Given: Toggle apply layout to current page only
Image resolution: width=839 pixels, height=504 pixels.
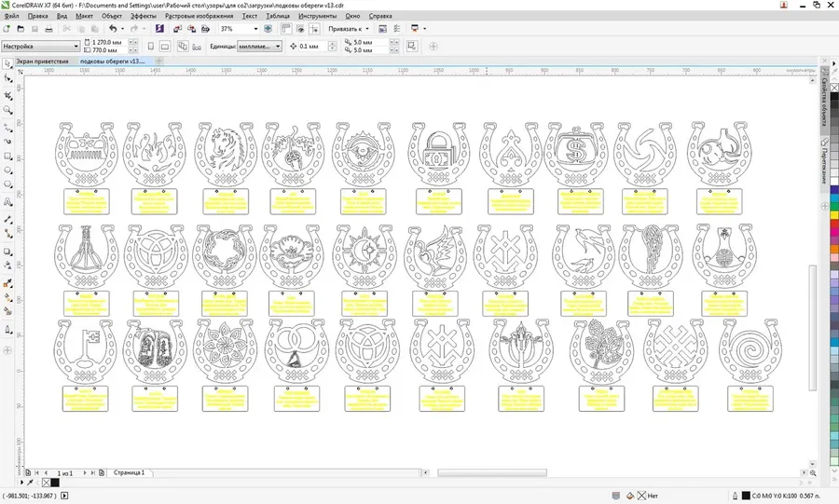Looking at the screenshot, I should (x=197, y=47).
